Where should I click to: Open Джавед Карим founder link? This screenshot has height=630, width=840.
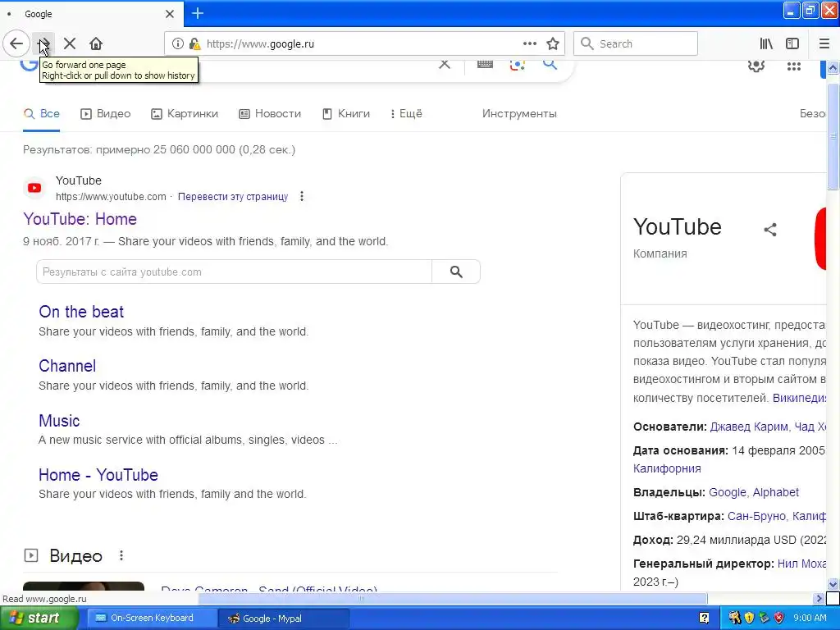[749, 427]
